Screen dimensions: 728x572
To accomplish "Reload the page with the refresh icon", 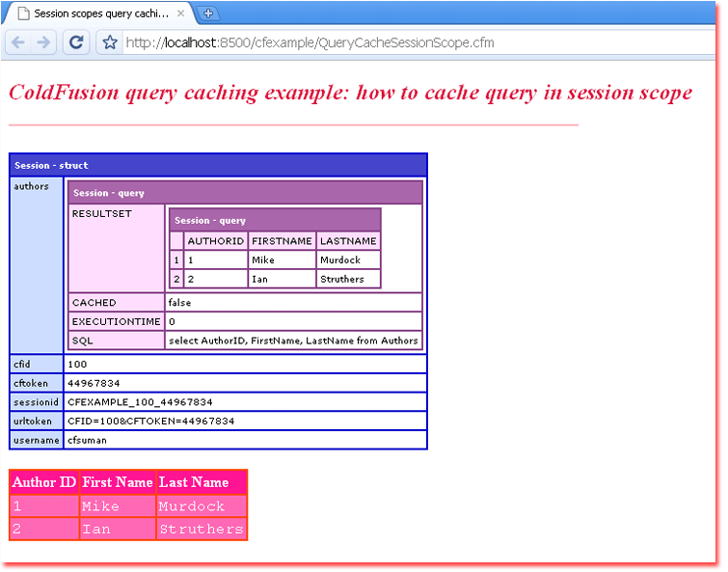I will [x=76, y=42].
